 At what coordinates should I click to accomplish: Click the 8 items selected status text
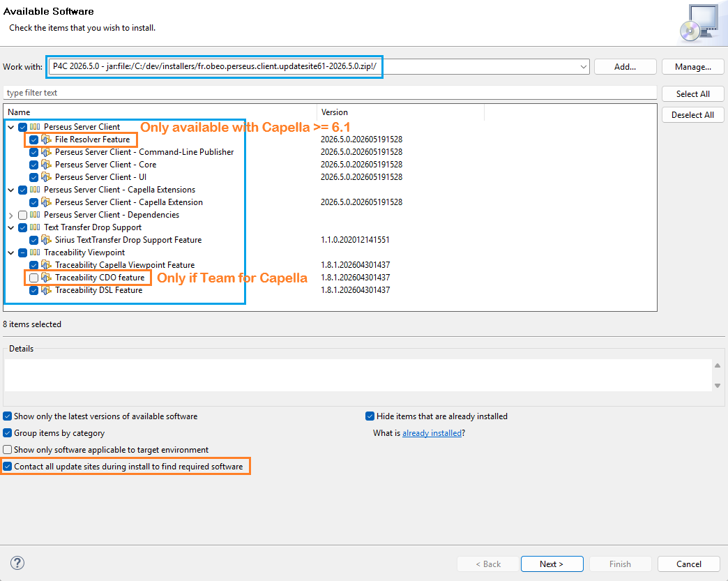click(x=32, y=324)
